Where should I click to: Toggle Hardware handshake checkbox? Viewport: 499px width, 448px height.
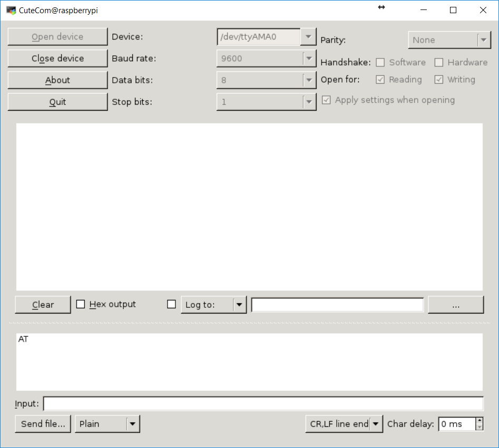pyautogui.click(x=438, y=62)
